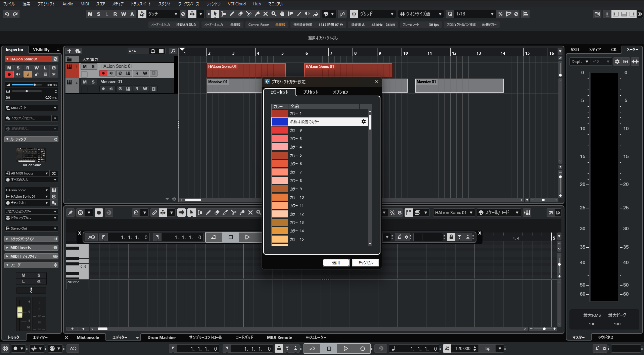Open the track search magnifier icon

pos(173,51)
